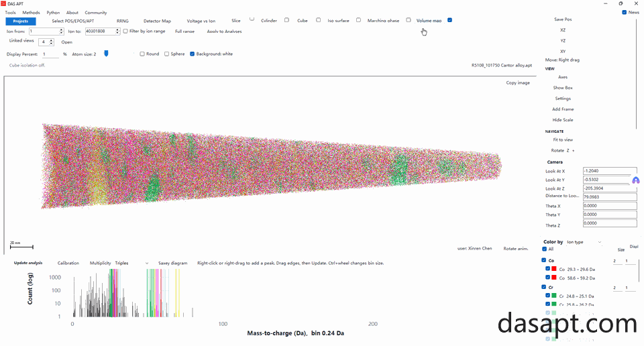644x346 pixels.
Task: Open the Select POS/EPOS/APT tab
Action: click(x=72, y=21)
